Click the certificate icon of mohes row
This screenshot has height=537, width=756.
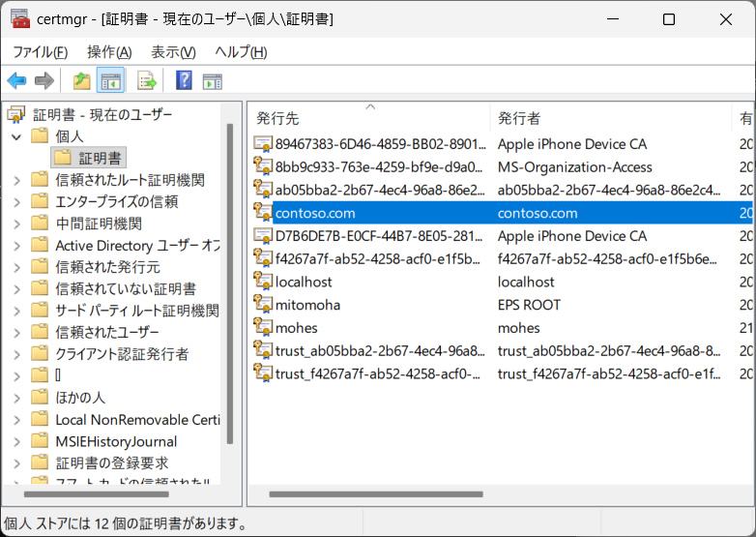tap(263, 327)
